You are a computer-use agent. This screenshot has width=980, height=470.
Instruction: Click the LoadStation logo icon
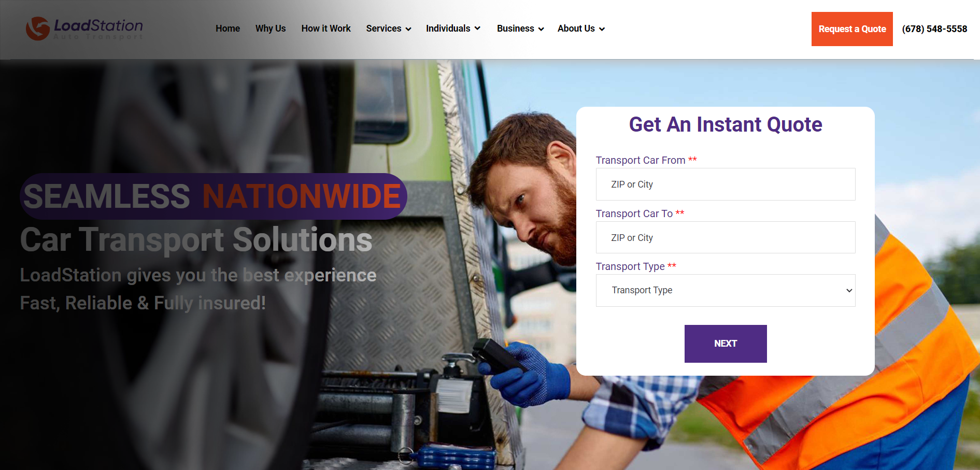(38, 29)
